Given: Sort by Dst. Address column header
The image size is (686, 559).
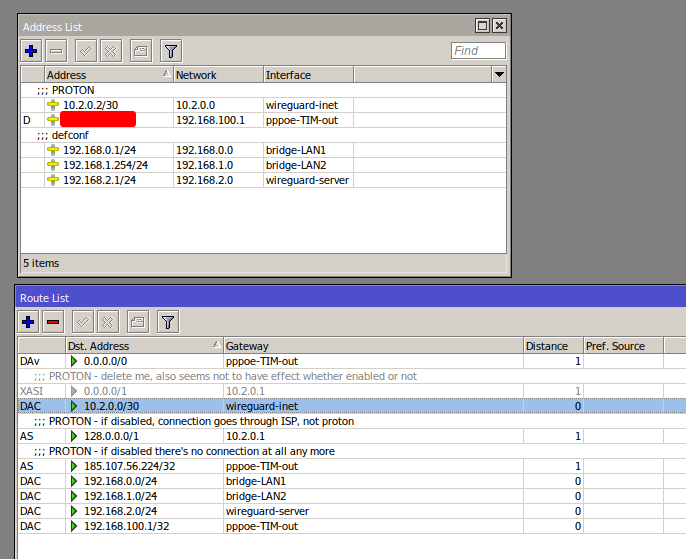Looking at the screenshot, I should click(x=144, y=346).
